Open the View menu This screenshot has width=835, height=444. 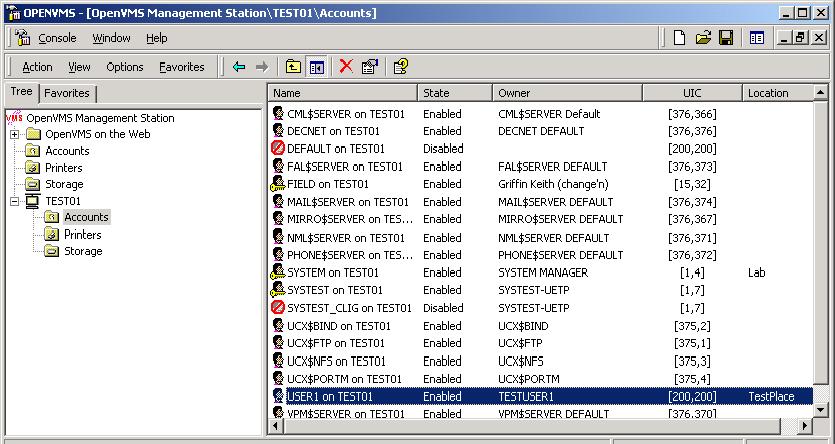(x=79, y=67)
